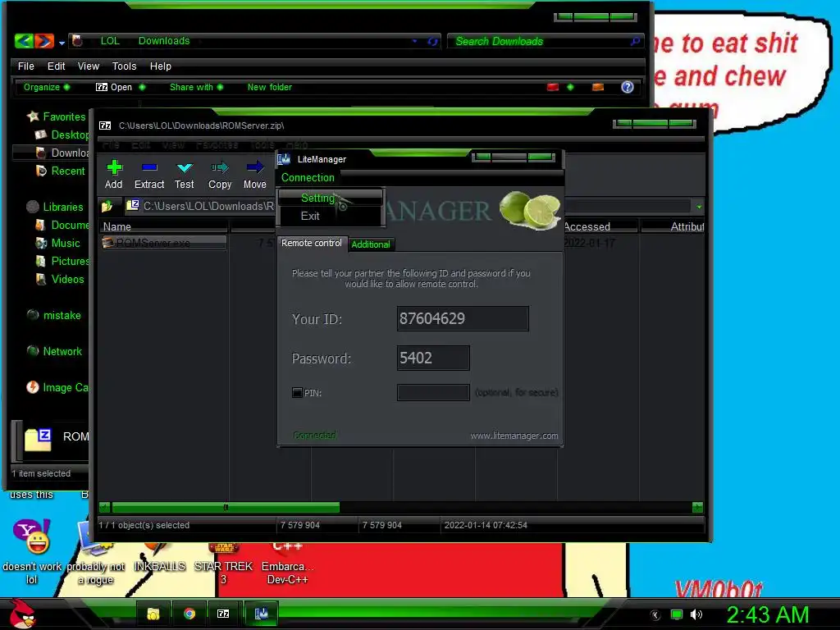Open Chrome from the taskbar

[189, 614]
